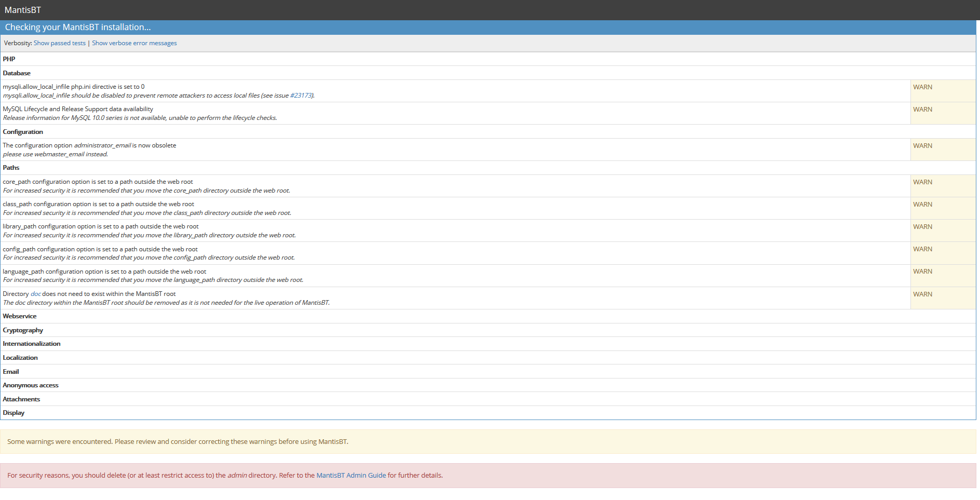Click the Configuration section heading

pyautogui.click(x=23, y=132)
